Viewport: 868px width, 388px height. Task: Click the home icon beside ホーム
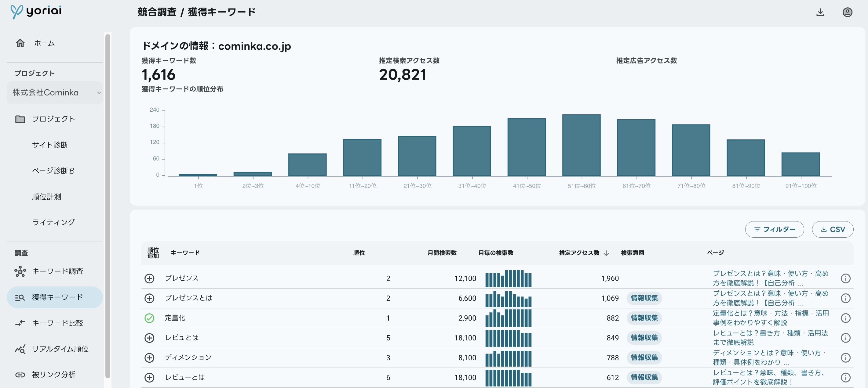pyautogui.click(x=20, y=43)
